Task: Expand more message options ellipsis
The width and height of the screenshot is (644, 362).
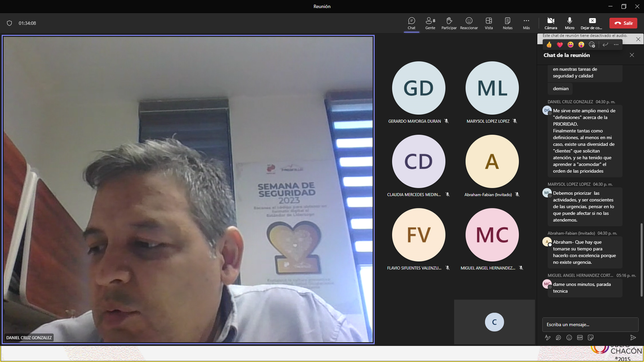Action: (616, 45)
